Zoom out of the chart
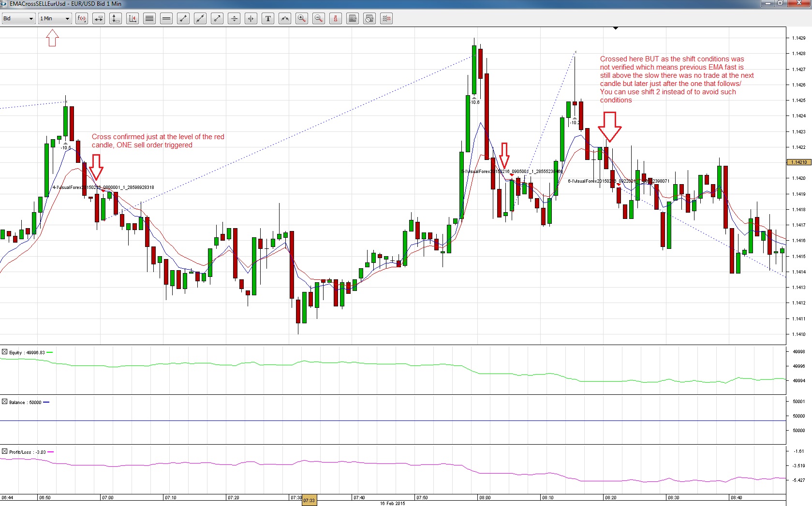 coord(319,18)
